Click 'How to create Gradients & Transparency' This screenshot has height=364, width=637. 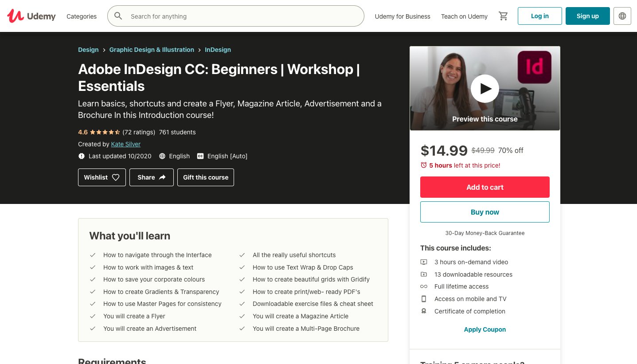pos(161,292)
